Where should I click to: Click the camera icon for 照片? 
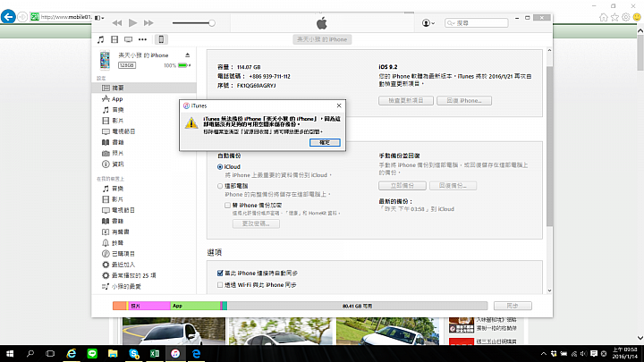point(106,153)
